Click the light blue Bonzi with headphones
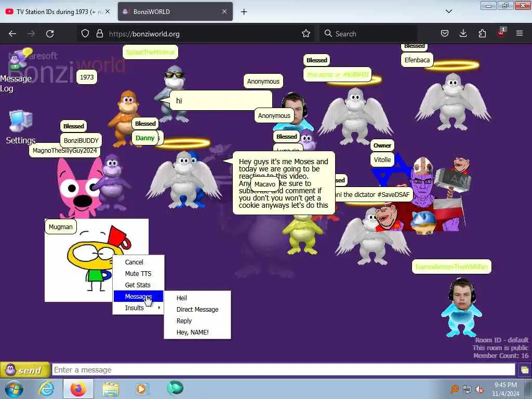Viewport: 532px width, 399px height. click(461, 307)
